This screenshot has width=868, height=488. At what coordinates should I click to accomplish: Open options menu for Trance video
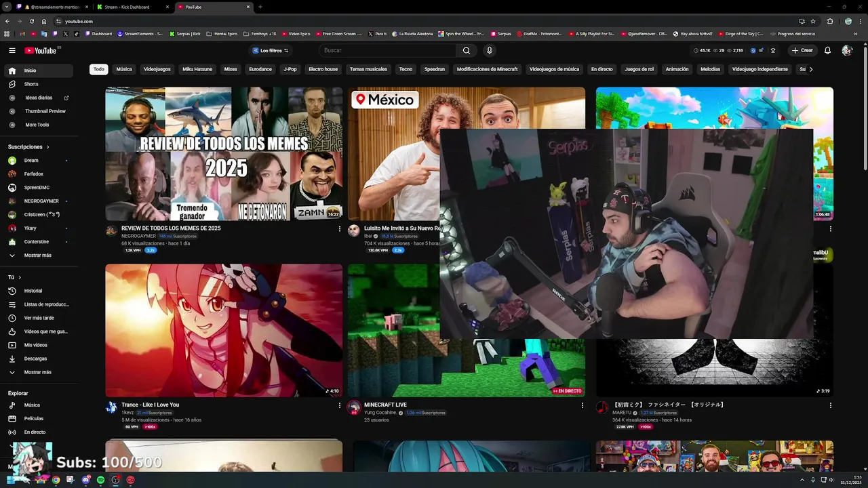pyautogui.click(x=340, y=405)
